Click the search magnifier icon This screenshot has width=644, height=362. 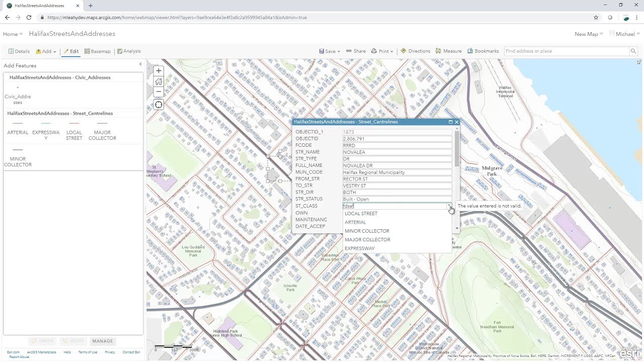[x=633, y=51]
